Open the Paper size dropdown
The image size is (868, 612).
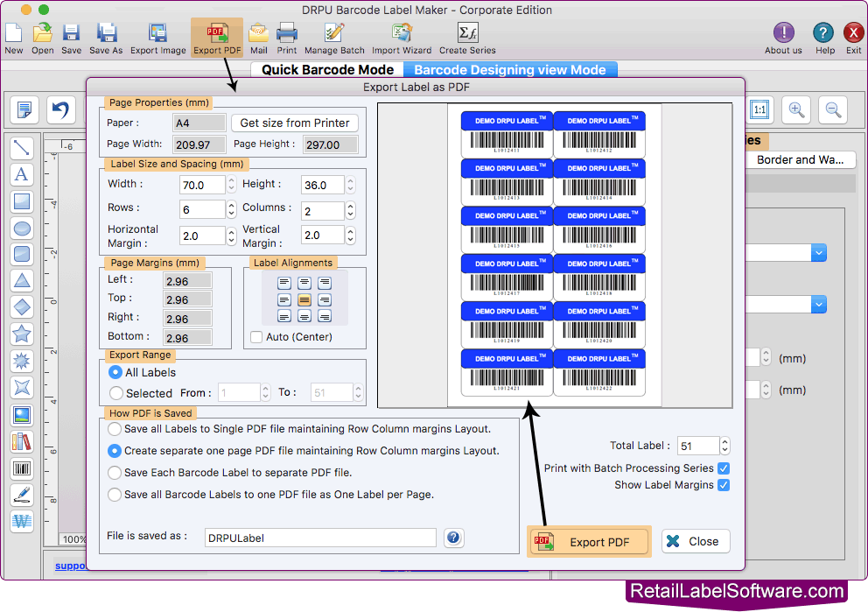199,123
